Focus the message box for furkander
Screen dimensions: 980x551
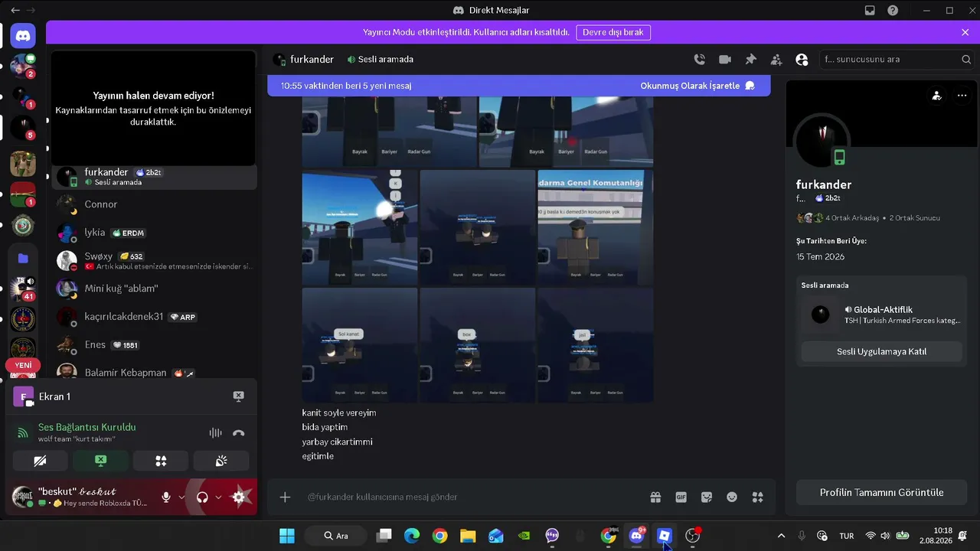471,497
